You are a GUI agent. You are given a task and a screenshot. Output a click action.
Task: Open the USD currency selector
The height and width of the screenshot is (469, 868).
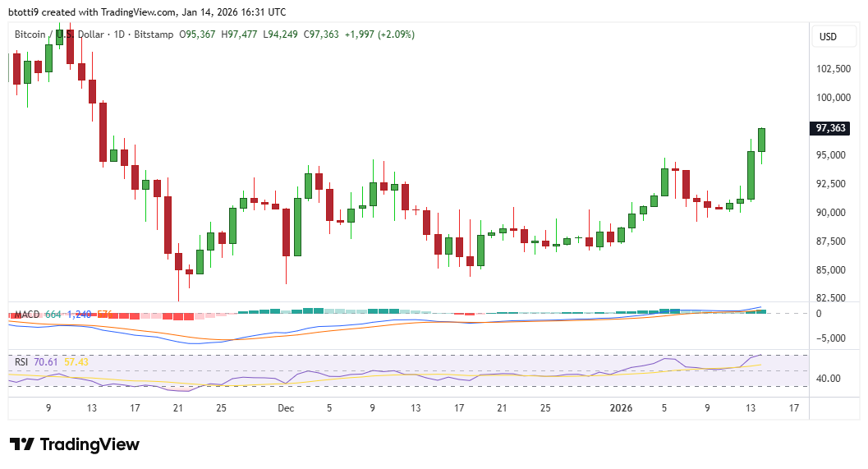[x=828, y=37]
